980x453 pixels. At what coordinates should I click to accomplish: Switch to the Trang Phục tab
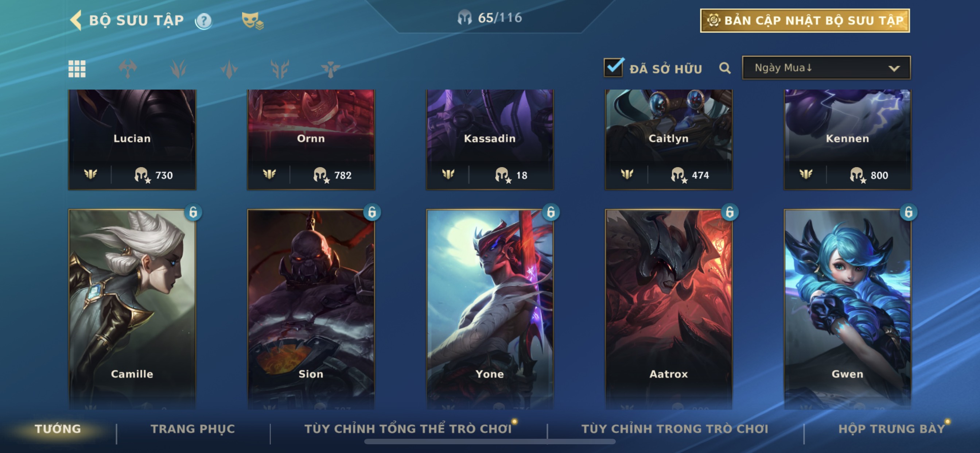coord(193,429)
